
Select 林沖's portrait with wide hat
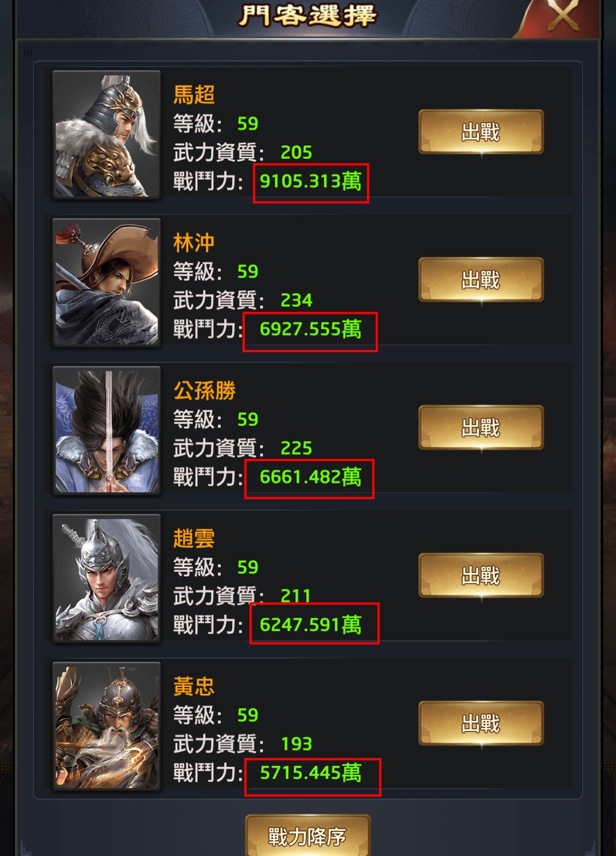tap(107, 282)
